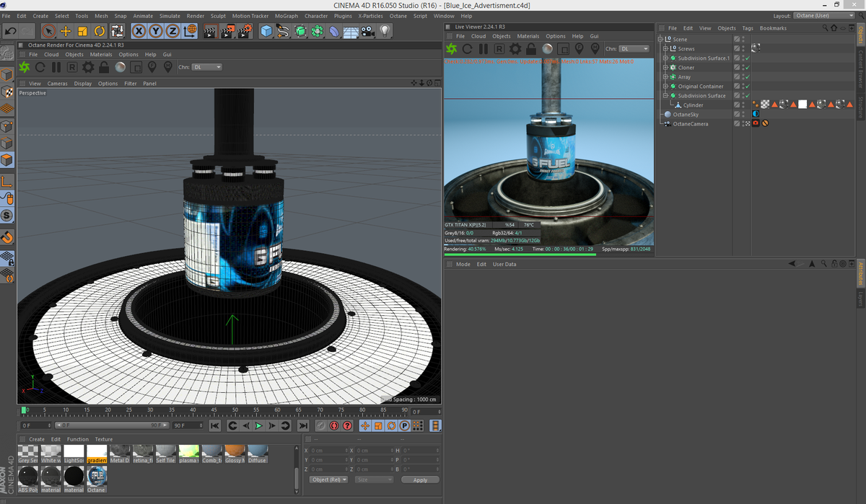Screen dimensions: 866x504
Task: Pause rendering in Live Viewer window
Action: 484,48
